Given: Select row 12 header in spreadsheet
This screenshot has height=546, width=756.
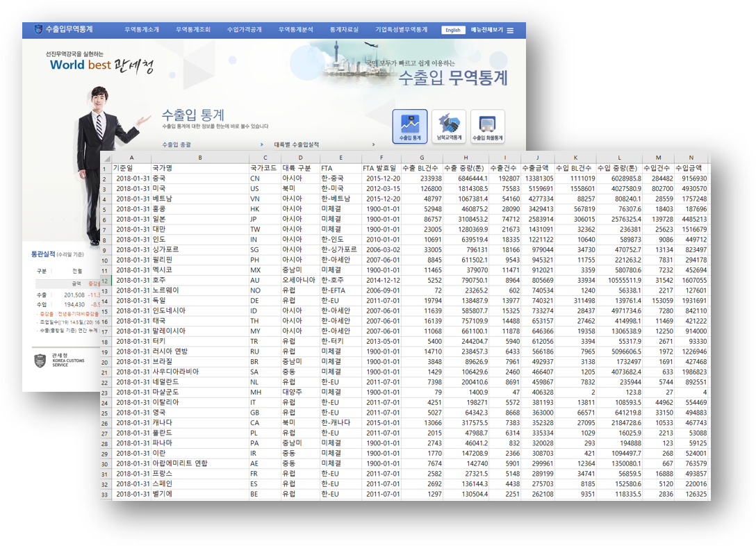Looking at the screenshot, I should click(x=106, y=281).
